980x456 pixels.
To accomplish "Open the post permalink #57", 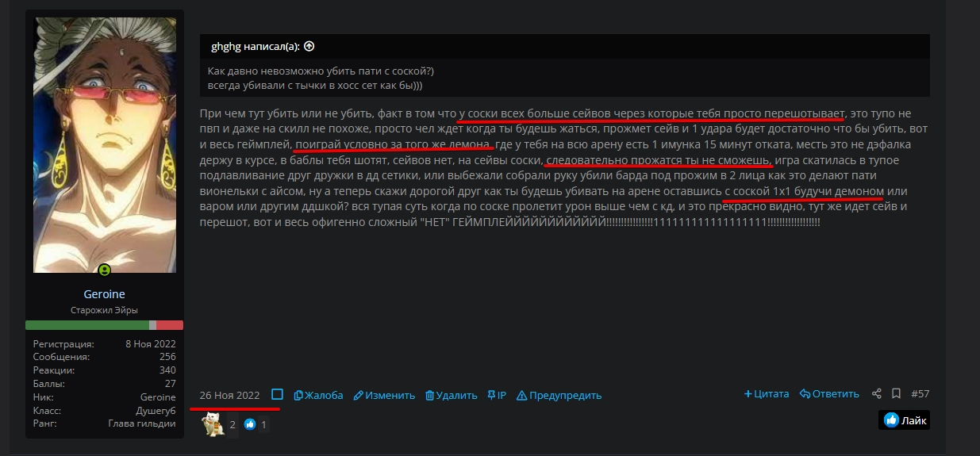I will 920,394.
